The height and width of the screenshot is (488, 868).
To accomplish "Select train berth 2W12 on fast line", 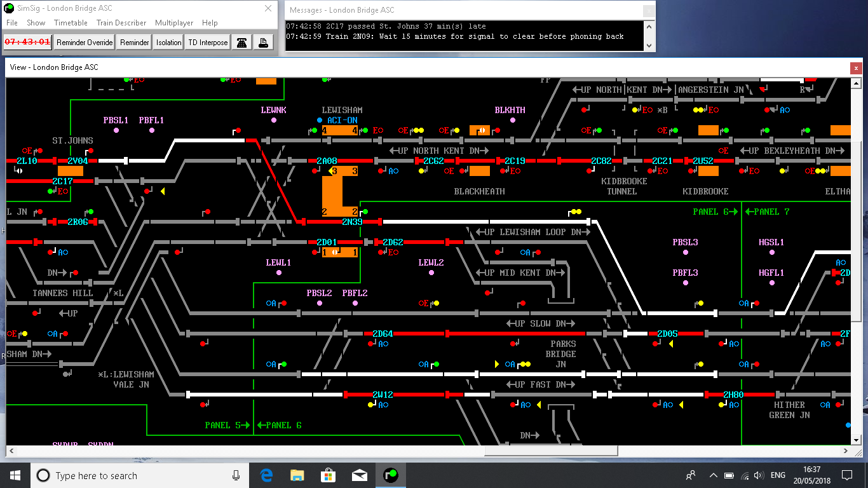I will pos(383,395).
